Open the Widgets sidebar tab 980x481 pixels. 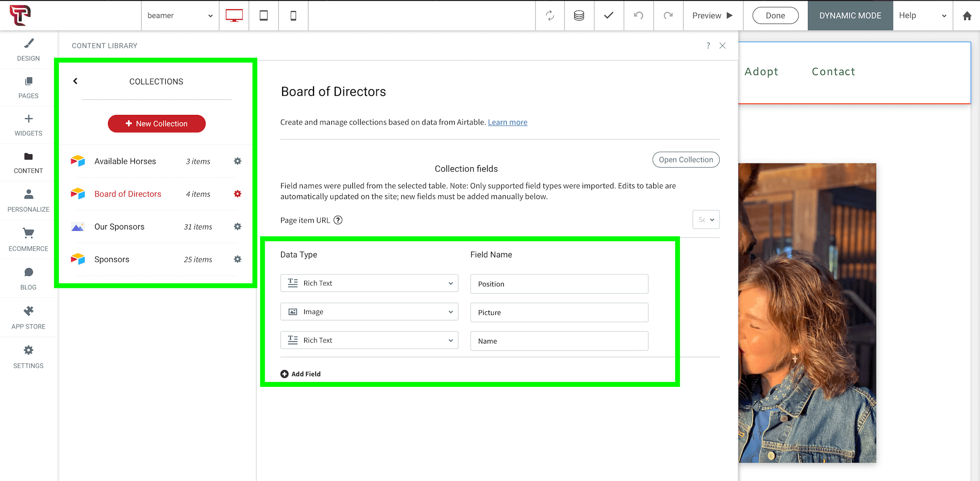(x=28, y=125)
